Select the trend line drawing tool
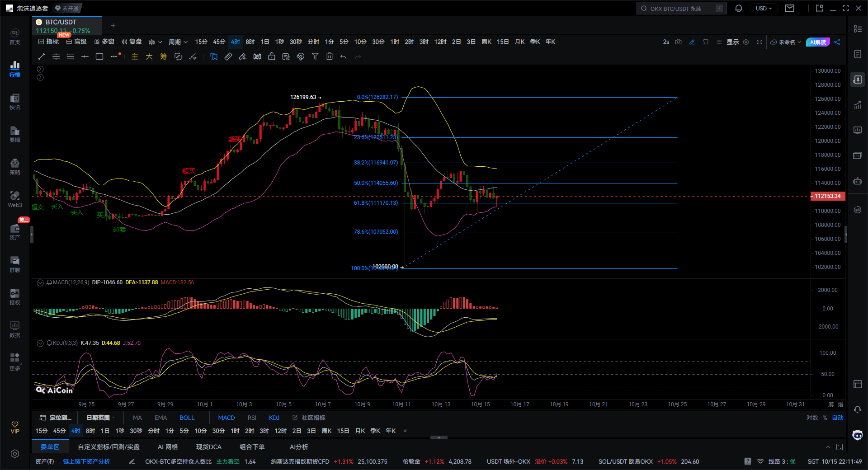 click(42, 56)
